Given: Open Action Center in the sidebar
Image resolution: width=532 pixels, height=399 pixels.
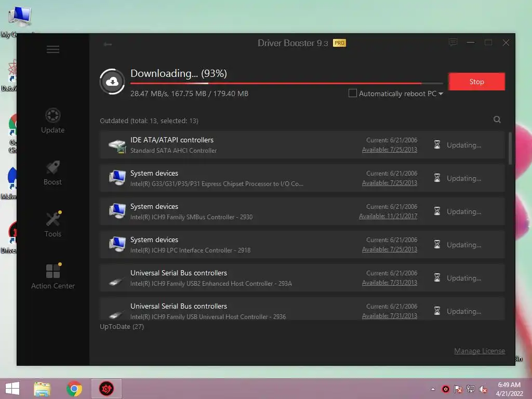Looking at the screenshot, I should point(52,276).
